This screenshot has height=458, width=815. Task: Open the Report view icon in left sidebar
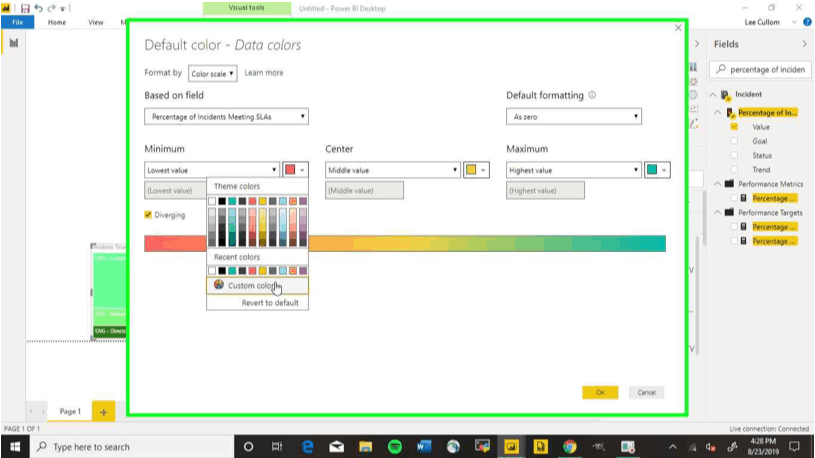point(14,43)
